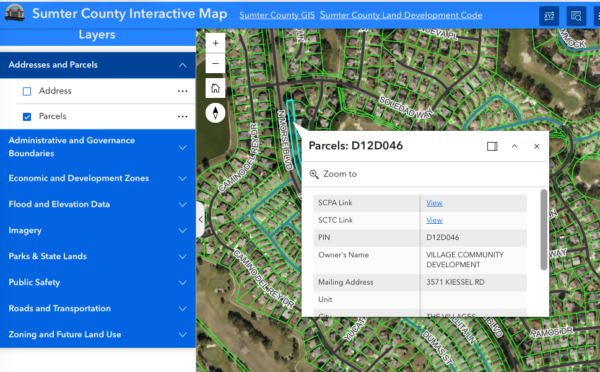Open options menu for Parcels layer

(x=183, y=116)
